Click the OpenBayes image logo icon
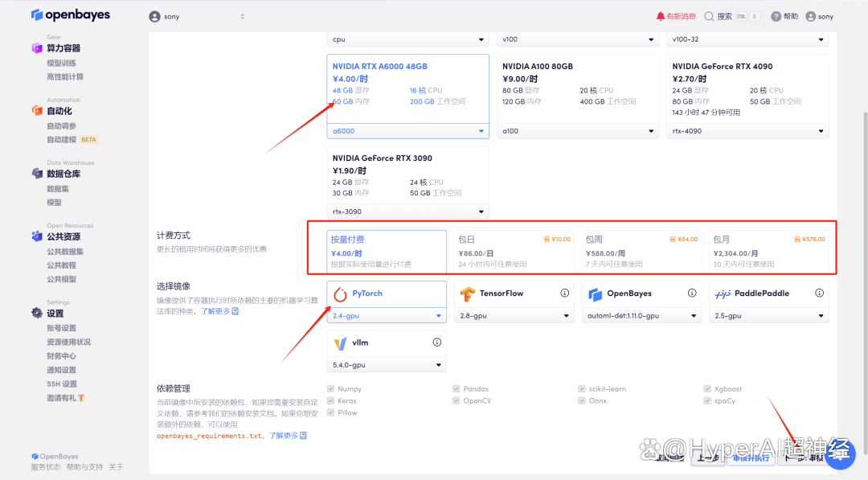 [x=595, y=294]
